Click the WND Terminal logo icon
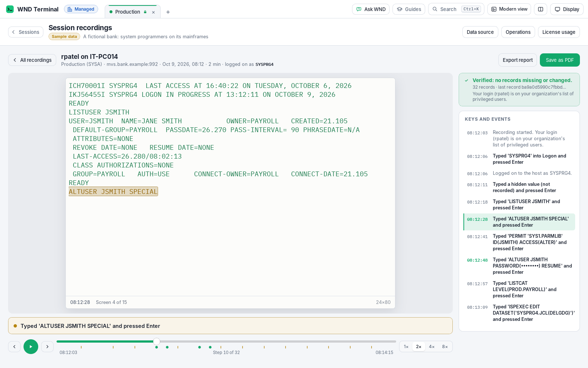This screenshot has height=368, width=588. [x=10, y=9]
